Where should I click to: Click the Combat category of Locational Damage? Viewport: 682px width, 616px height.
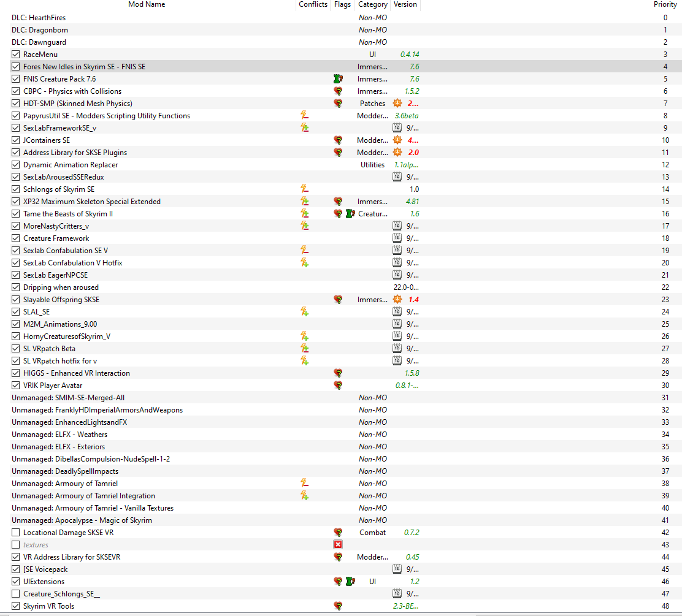click(x=372, y=533)
